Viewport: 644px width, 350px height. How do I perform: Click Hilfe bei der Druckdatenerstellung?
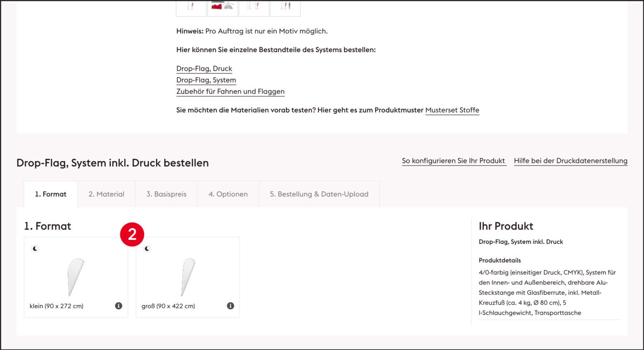[x=571, y=161]
